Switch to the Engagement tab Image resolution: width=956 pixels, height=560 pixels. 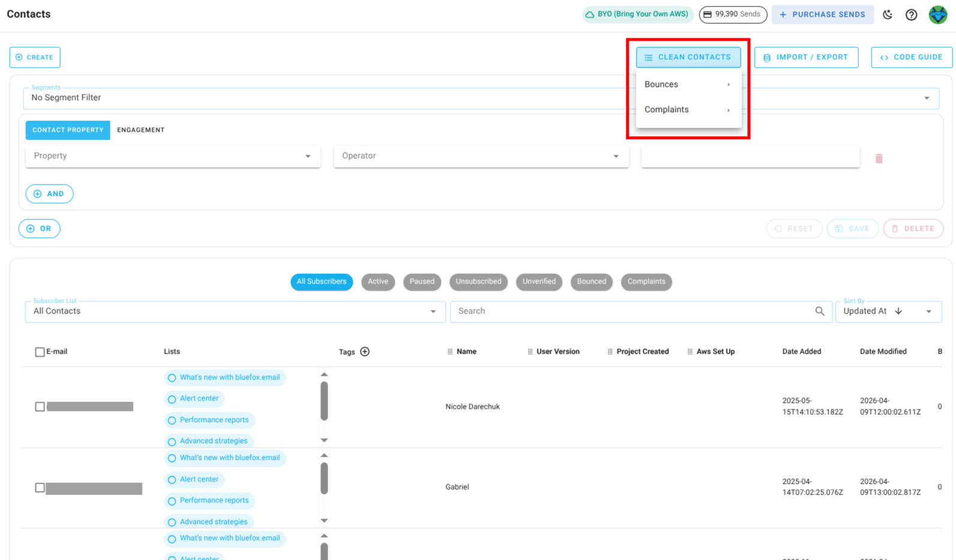(x=141, y=130)
